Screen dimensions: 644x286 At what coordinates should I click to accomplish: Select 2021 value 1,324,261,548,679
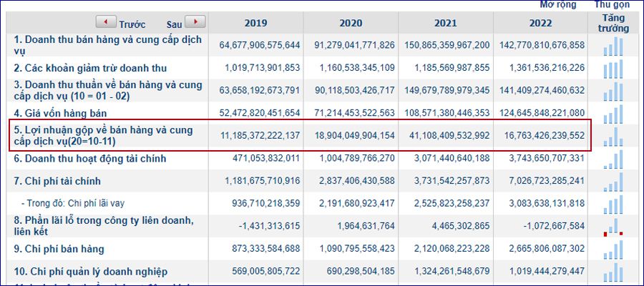click(x=452, y=271)
